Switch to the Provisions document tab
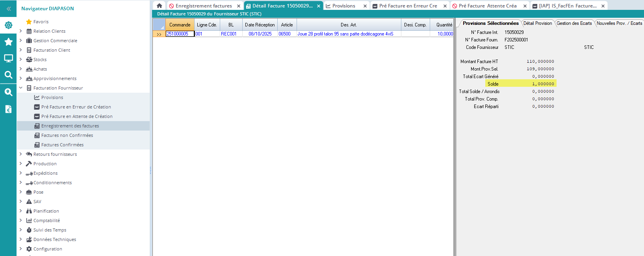Screen dimensions: 644x256 click(x=343, y=6)
